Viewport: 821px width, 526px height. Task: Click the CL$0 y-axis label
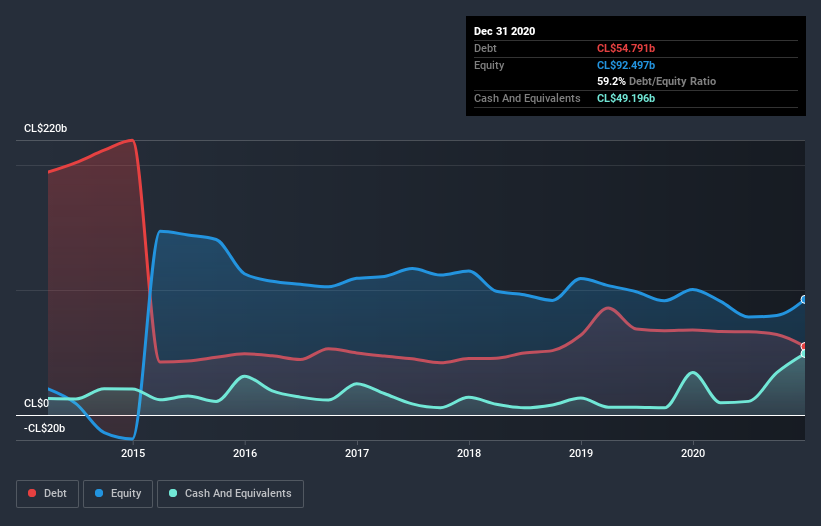pyautogui.click(x=36, y=404)
